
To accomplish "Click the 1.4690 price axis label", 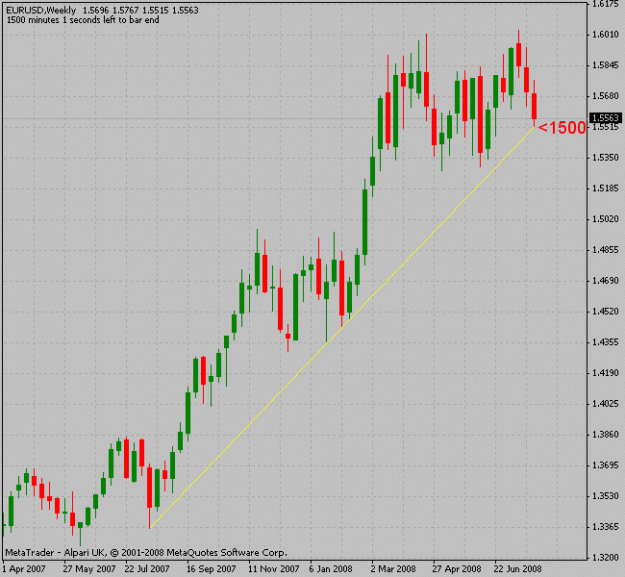I will point(605,281).
